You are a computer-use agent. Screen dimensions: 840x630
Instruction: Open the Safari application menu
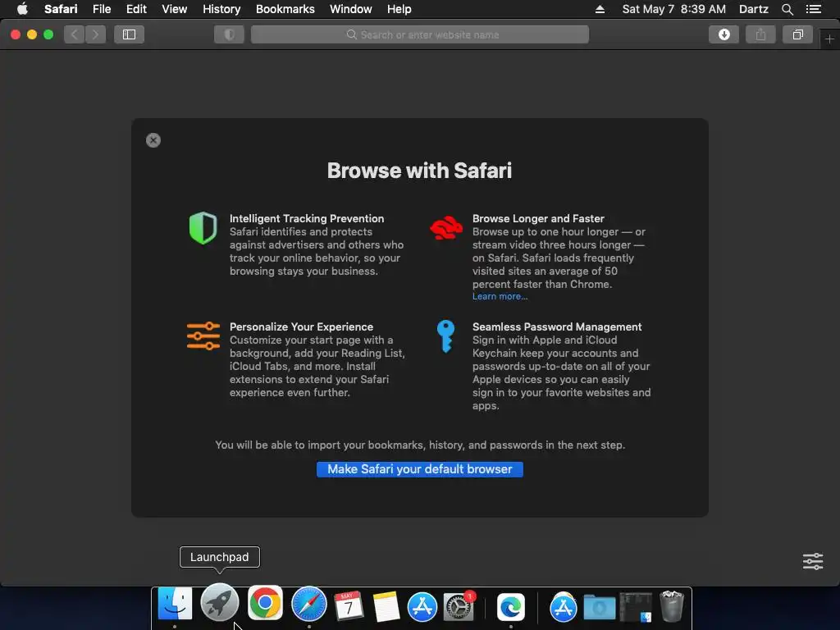(x=61, y=9)
